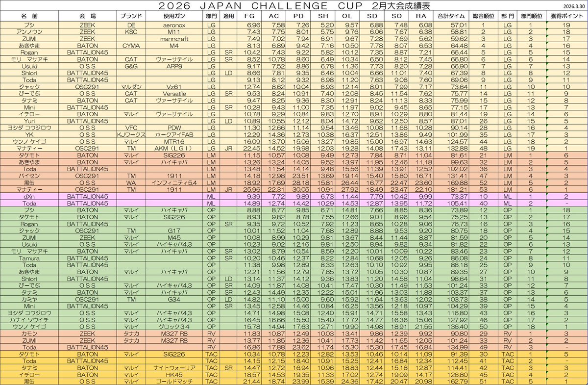
Task: Select the gun cell 'グロック34'
Action: (x=175, y=326)
